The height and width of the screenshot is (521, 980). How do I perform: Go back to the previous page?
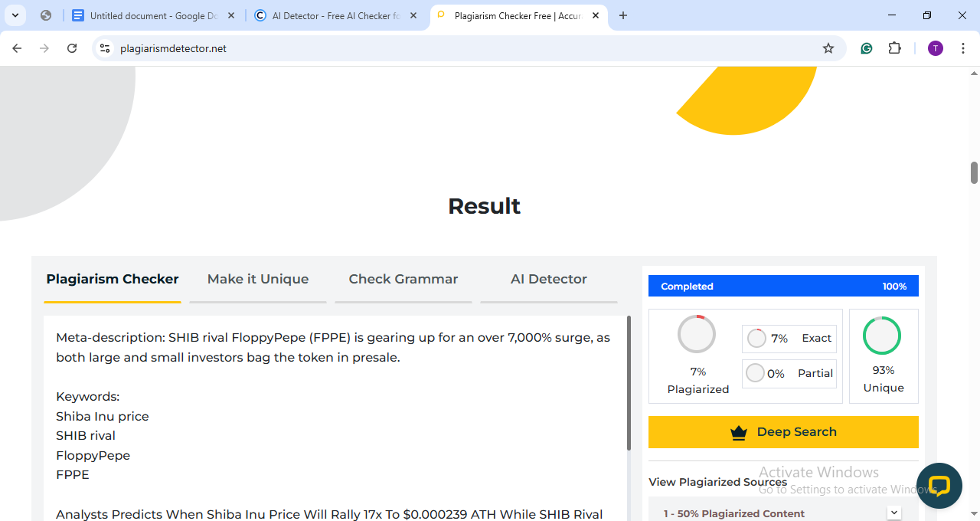(x=17, y=48)
